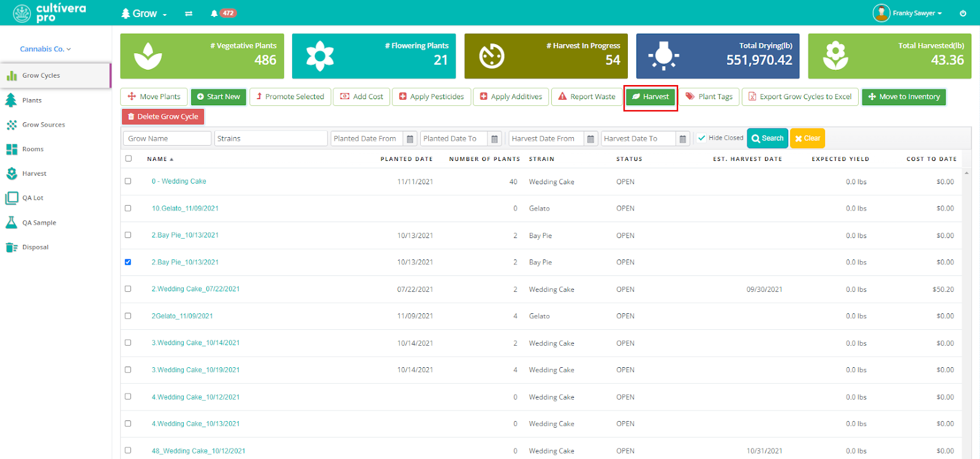980x459 pixels.
Task: Open Rooms in the sidebar
Action: click(32, 149)
